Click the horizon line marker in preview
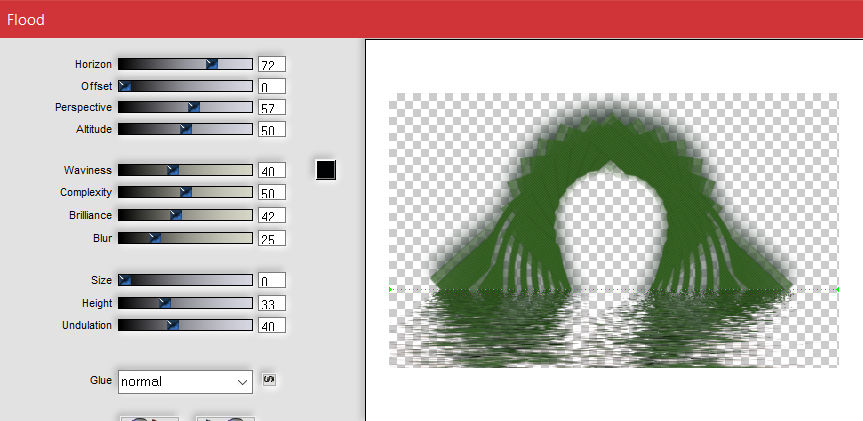This screenshot has height=421, width=863. (390, 289)
